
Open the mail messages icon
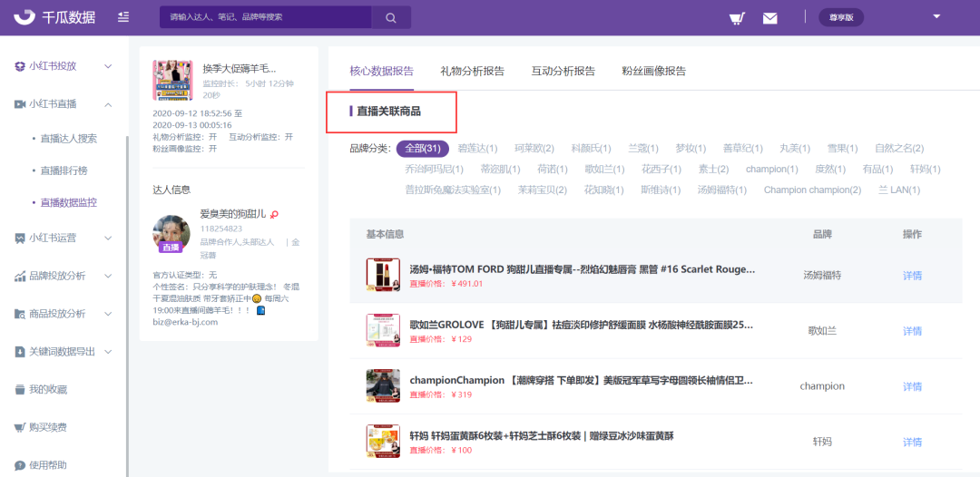click(x=770, y=17)
